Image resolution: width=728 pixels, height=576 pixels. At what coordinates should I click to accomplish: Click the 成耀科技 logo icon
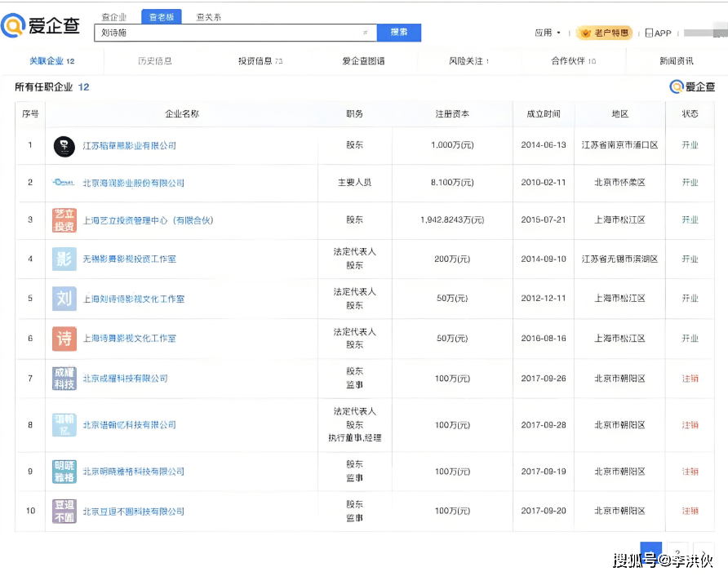[64, 379]
